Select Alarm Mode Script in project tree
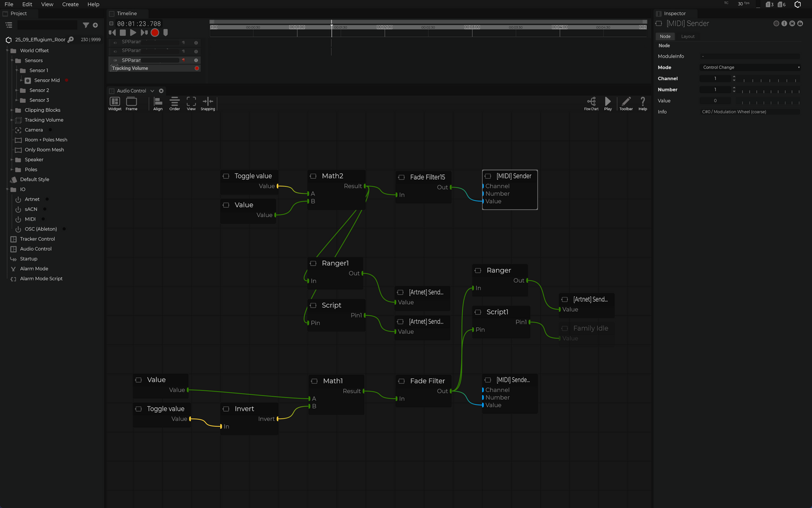Image resolution: width=812 pixels, height=508 pixels. (x=41, y=279)
